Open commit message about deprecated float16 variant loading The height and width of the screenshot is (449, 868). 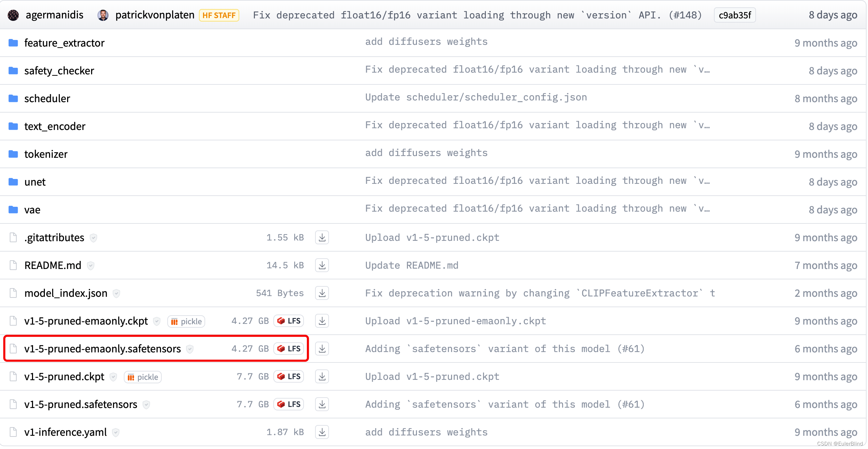(477, 15)
